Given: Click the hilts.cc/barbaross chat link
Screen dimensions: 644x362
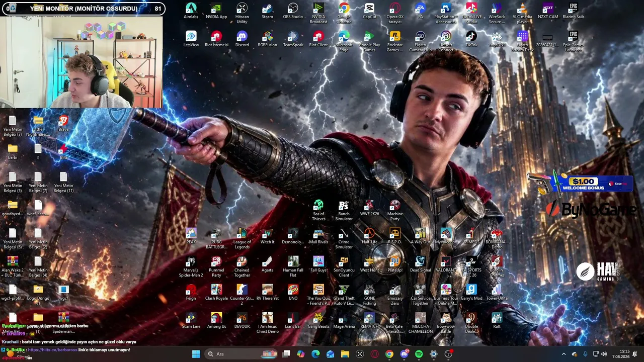Looking at the screenshot, I should click(x=53, y=350).
